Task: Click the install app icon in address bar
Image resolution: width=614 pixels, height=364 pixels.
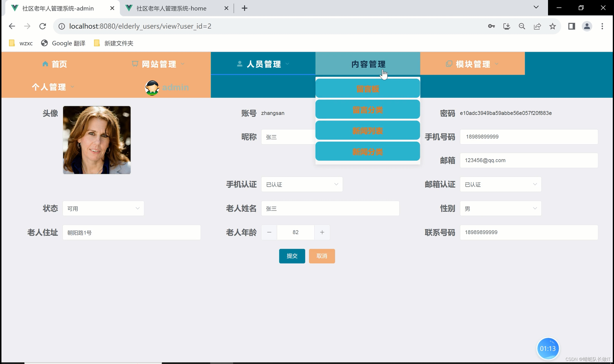Action: [x=507, y=26]
